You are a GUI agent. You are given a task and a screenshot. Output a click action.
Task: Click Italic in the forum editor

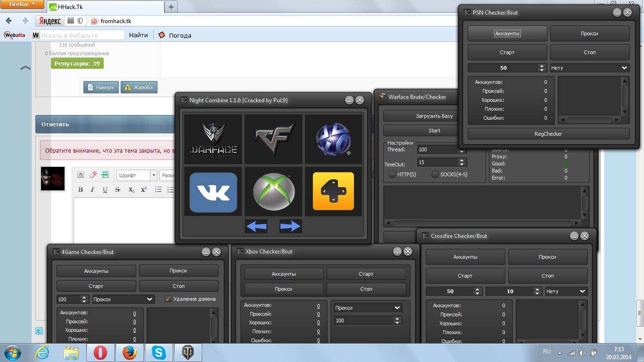(x=92, y=189)
